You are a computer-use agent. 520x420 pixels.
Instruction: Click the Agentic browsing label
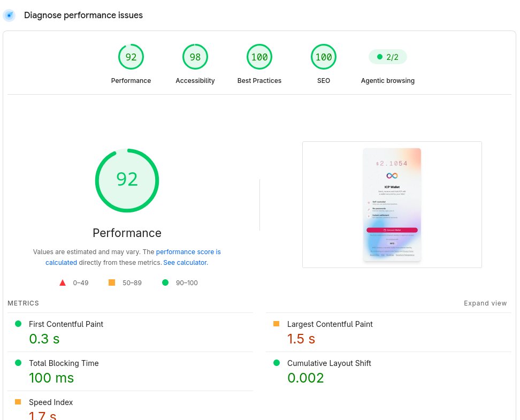click(388, 81)
